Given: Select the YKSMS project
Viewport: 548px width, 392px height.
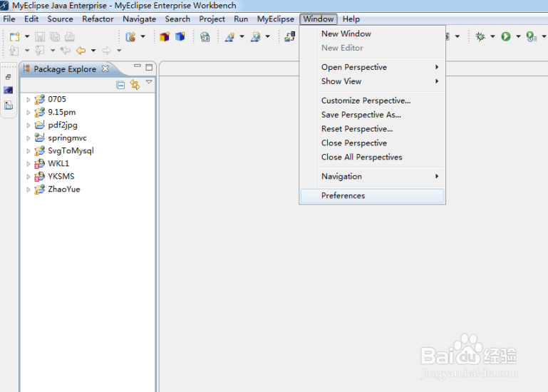Looking at the screenshot, I should coord(61,176).
